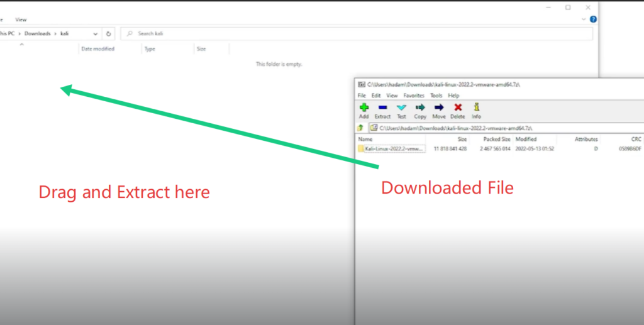
Task: Run the Test tool in 7-Zip
Action: click(x=401, y=107)
